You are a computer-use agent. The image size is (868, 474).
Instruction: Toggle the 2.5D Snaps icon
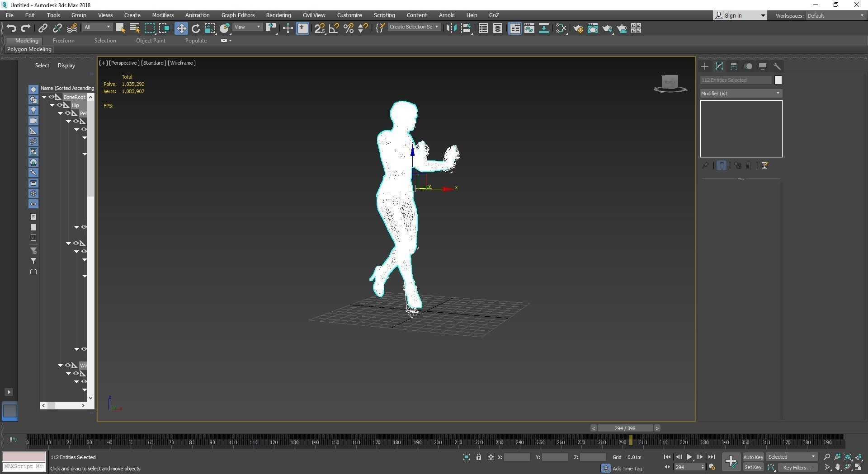click(320, 28)
